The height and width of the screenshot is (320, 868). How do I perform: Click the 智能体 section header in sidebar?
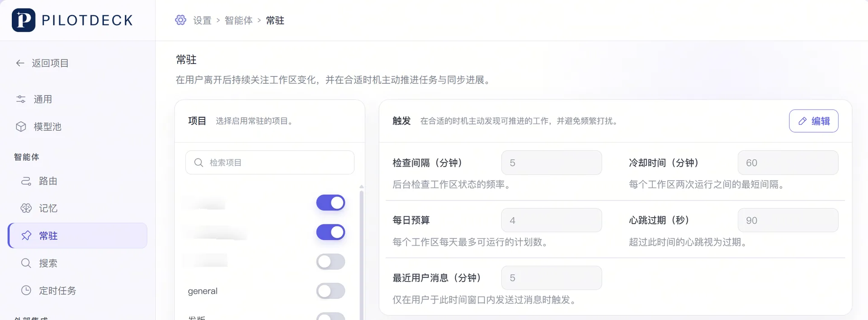[27, 157]
